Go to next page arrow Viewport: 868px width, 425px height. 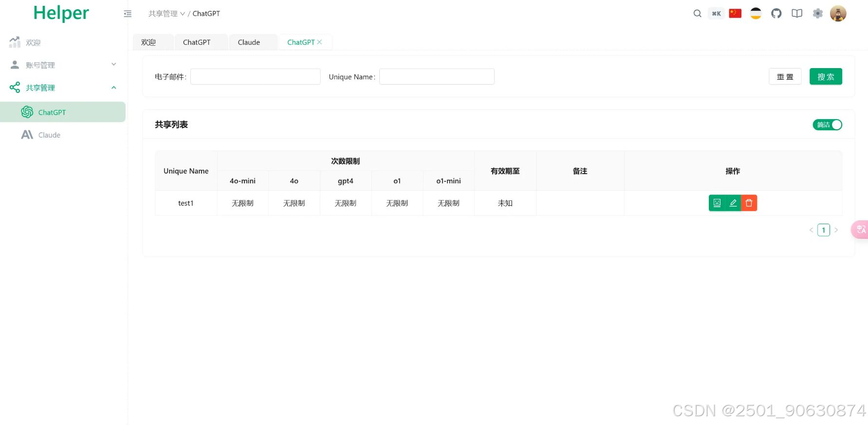(836, 230)
